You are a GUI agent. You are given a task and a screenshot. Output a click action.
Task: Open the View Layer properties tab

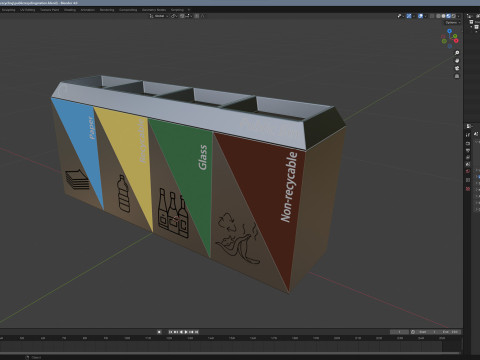pos(468,157)
